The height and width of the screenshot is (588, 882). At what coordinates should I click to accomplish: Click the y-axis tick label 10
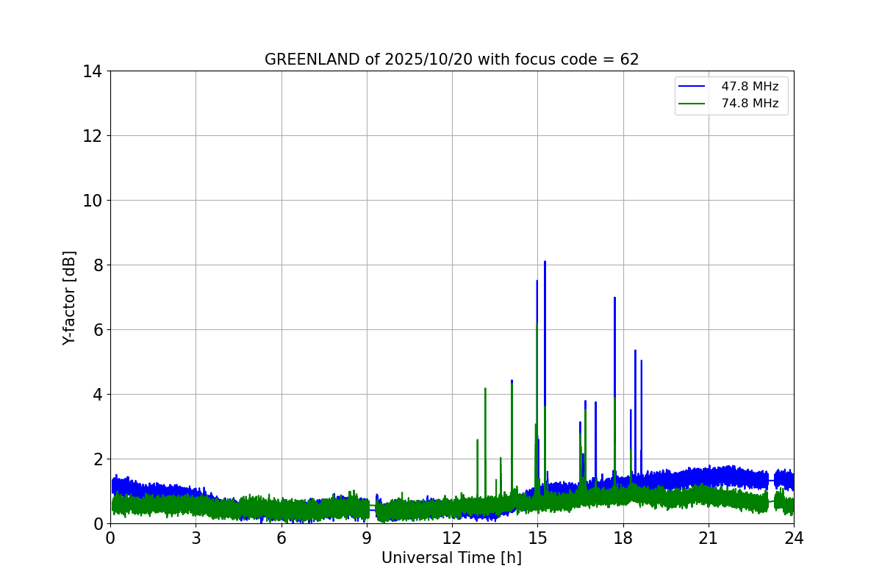(93, 201)
